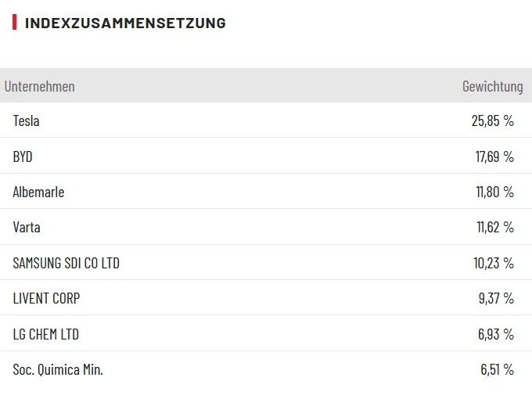Click the 9,37 % weighting cell
This screenshot has width=532, height=399.
pos(496,298)
